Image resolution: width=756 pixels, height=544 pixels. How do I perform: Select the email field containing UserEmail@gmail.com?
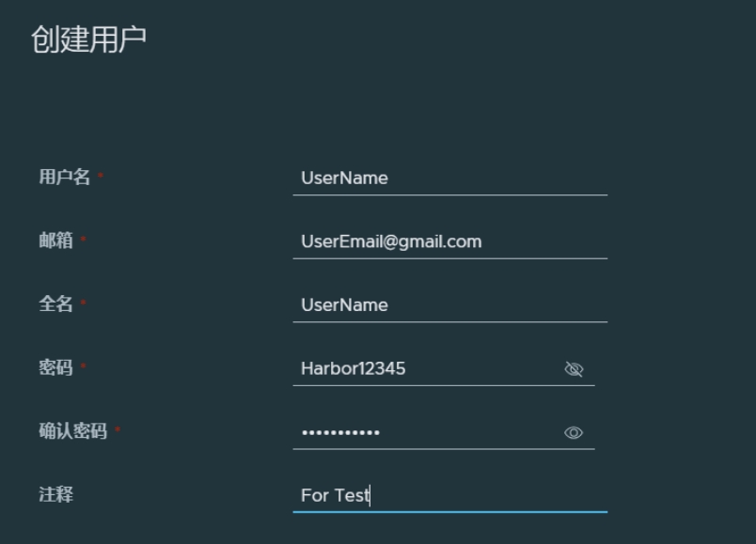[449, 241]
